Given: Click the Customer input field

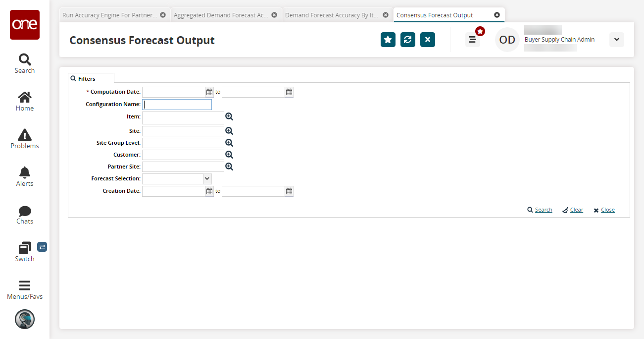Looking at the screenshot, I should pos(183,155).
